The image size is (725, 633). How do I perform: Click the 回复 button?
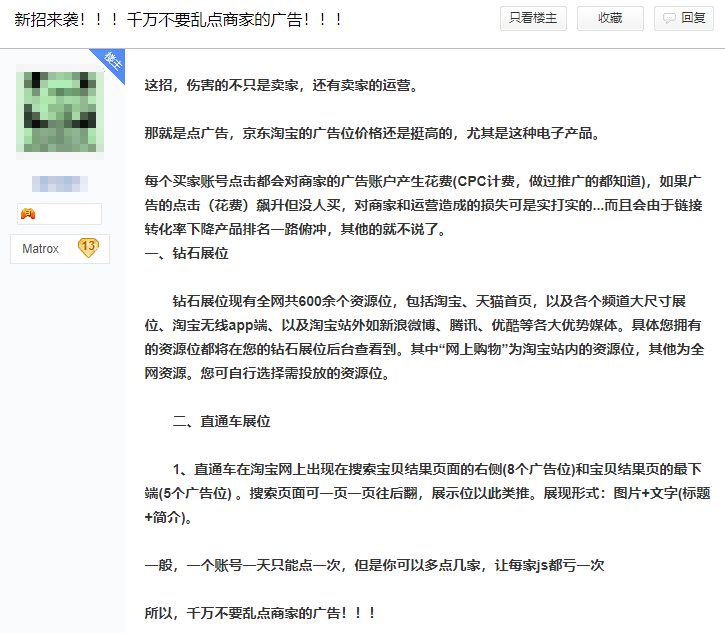click(x=683, y=18)
